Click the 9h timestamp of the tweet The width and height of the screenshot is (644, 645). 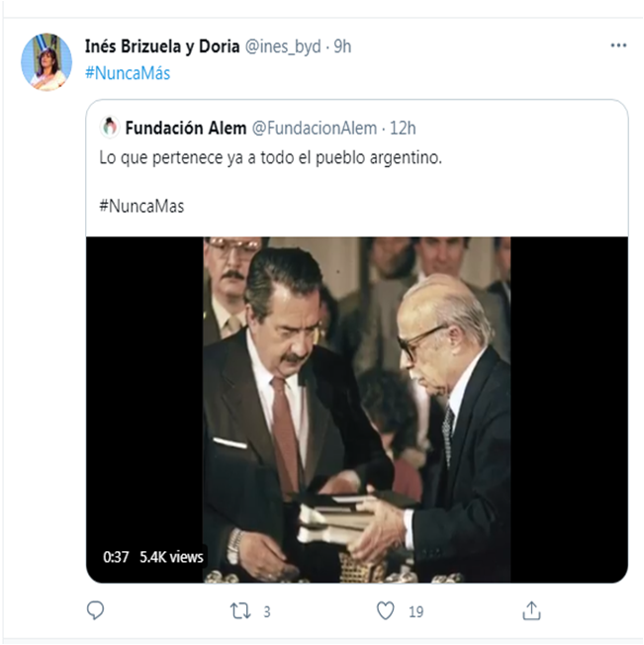click(342, 46)
